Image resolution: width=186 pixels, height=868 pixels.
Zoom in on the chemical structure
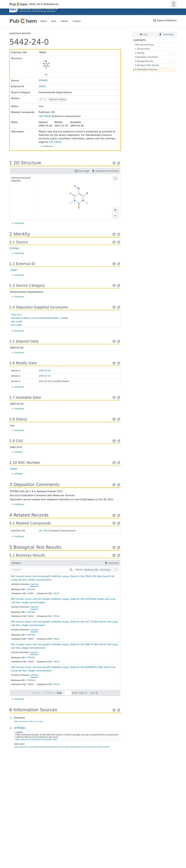115,210
